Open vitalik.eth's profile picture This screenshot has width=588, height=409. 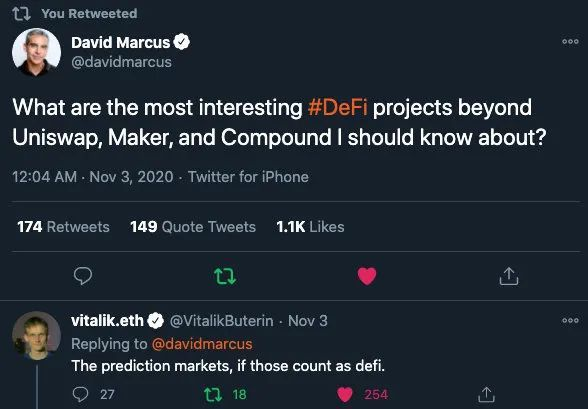tap(36, 336)
